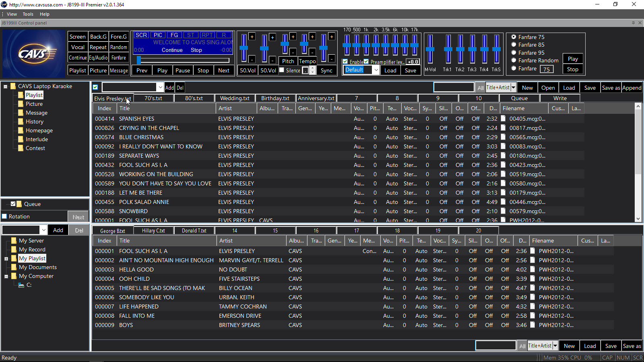Toggle checkbox left of playlist name field
Image resolution: width=644 pixels, height=362 pixels.
95,87
